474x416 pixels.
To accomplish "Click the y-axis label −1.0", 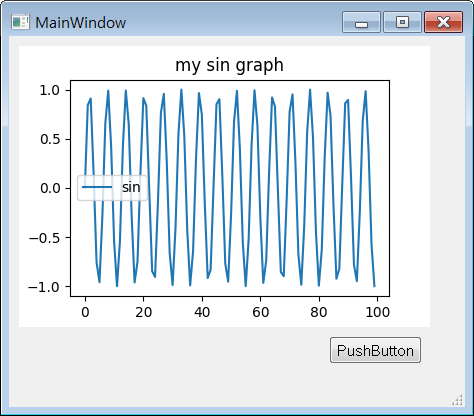I will tap(45, 287).
